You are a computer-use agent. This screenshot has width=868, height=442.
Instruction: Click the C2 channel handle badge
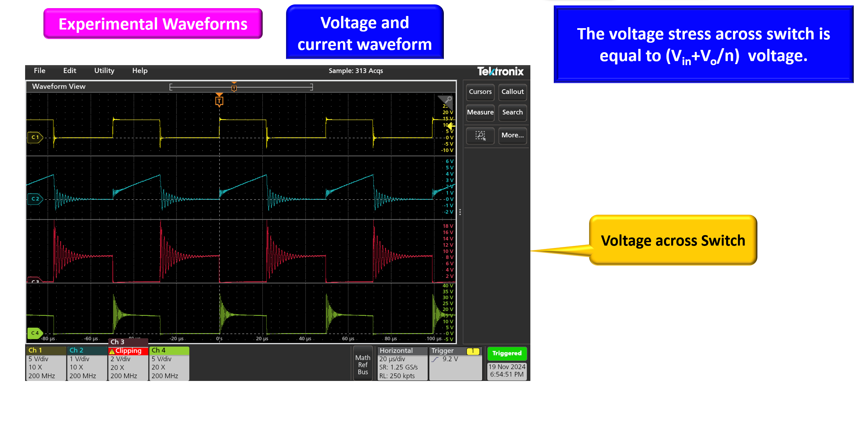pos(35,199)
